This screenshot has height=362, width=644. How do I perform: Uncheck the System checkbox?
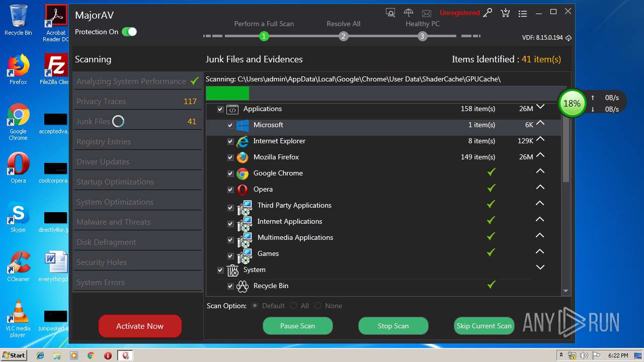pyautogui.click(x=220, y=270)
